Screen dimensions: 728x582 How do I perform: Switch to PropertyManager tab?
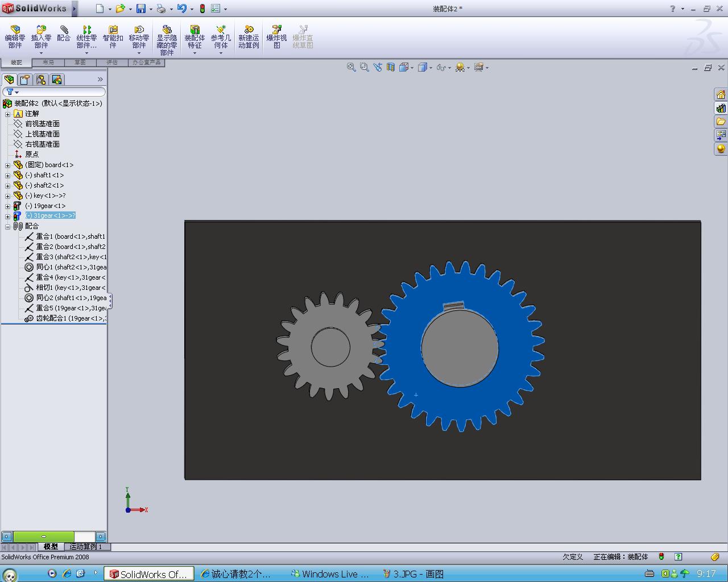point(25,80)
